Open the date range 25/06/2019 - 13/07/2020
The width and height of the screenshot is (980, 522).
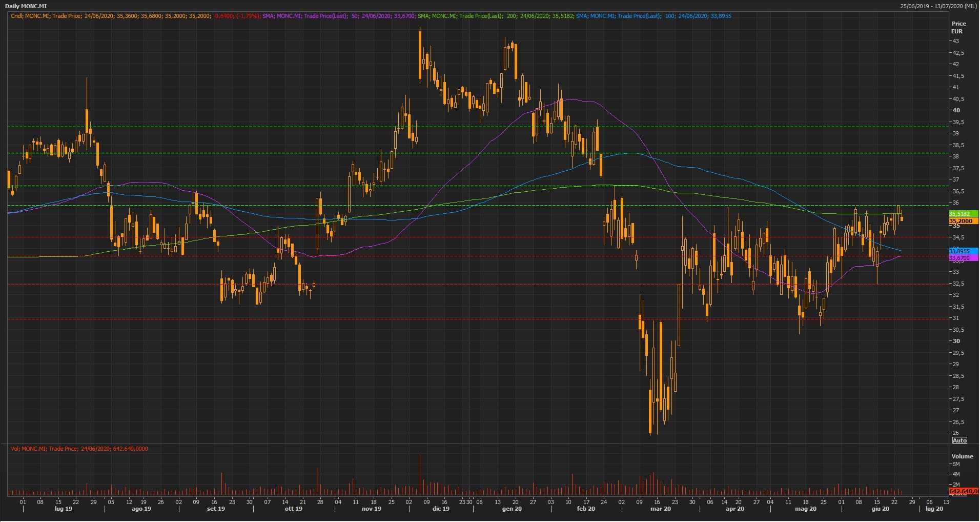[x=938, y=6]
